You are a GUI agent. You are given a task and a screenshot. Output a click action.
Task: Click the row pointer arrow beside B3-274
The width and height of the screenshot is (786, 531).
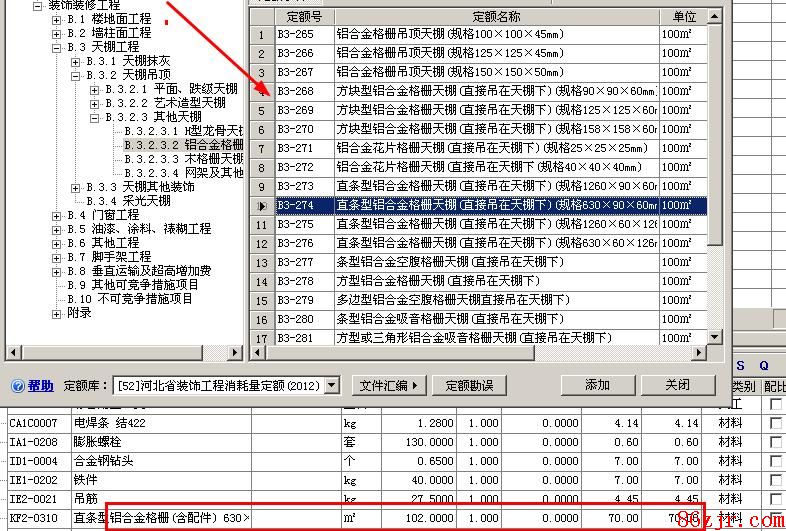(261, 205)
